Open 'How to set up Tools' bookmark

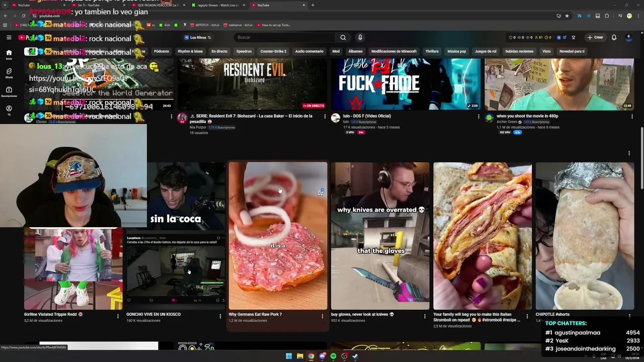274,25
